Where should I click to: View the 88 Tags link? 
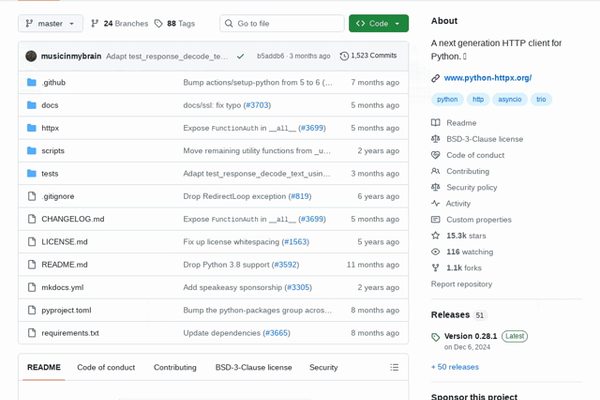tap(174, 23)
